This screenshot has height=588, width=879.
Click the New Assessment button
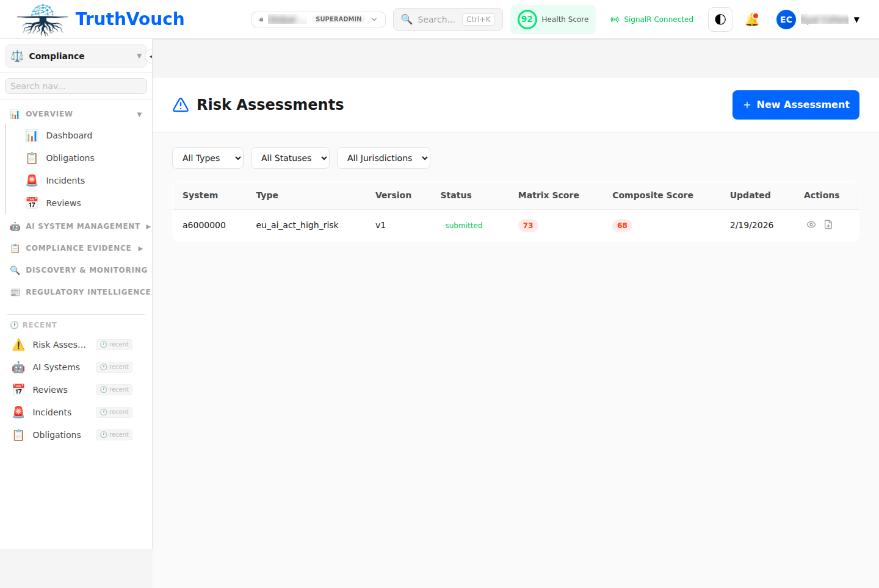[x=795, y=104]
